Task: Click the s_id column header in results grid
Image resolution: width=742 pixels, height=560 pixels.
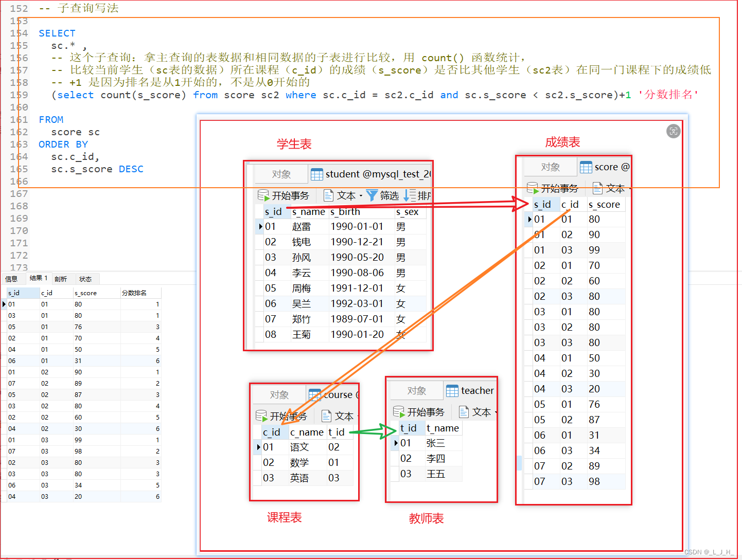Action: pyautogui.click(x=23, y=293)
